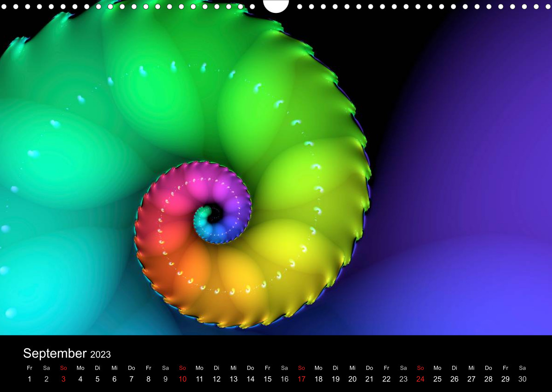Select Saturday date 23
This screenshot has height=392, width=552.
(403, 379)
